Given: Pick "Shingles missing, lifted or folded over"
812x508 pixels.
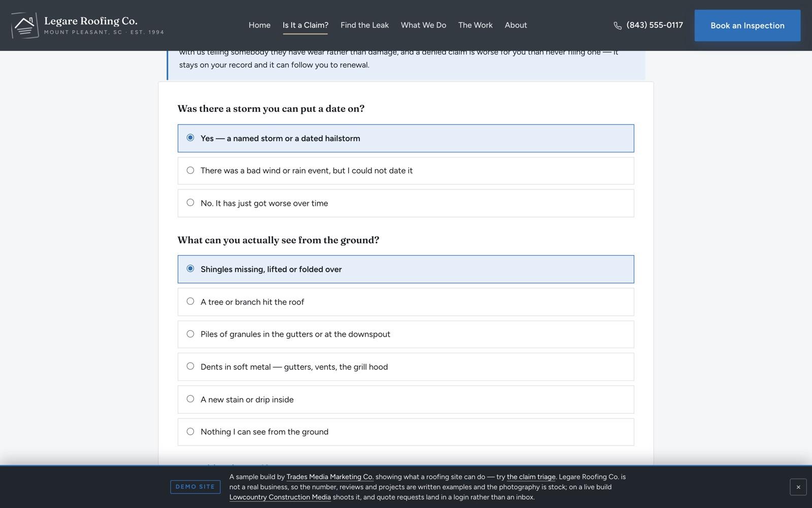Looking at the screenshot, I should pyautogui.click(x=405, y=269).
